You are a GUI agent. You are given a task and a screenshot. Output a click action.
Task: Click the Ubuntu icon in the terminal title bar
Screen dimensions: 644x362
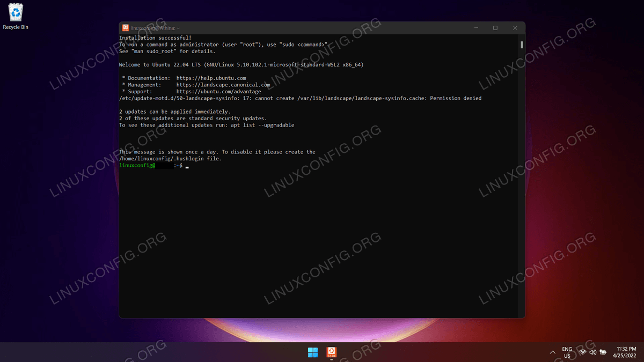coord(125,28)
